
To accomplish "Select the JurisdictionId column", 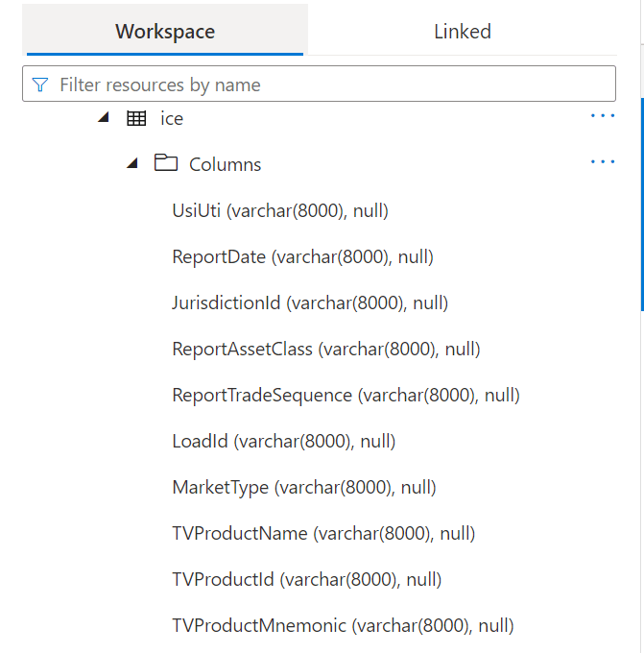I will click(x=310, y=302).
